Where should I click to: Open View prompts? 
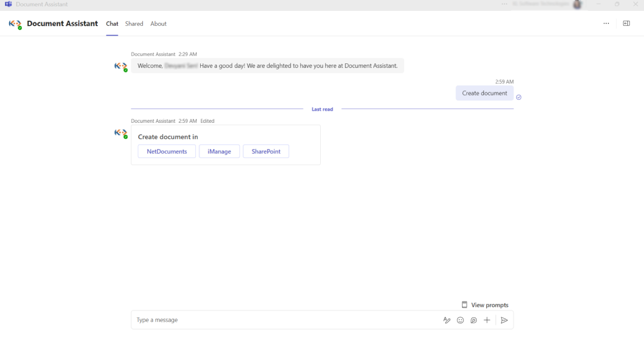[485, 305]
